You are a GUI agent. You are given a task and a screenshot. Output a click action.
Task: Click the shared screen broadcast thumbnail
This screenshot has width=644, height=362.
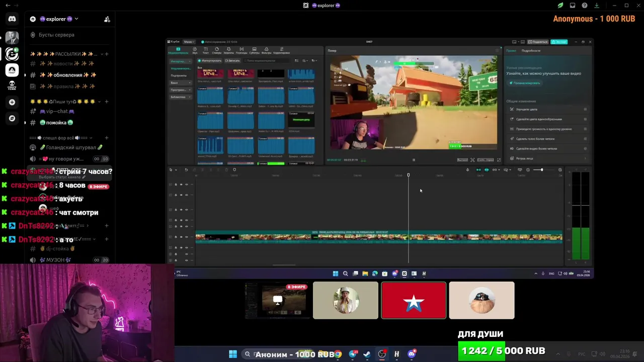pos(278,300)
